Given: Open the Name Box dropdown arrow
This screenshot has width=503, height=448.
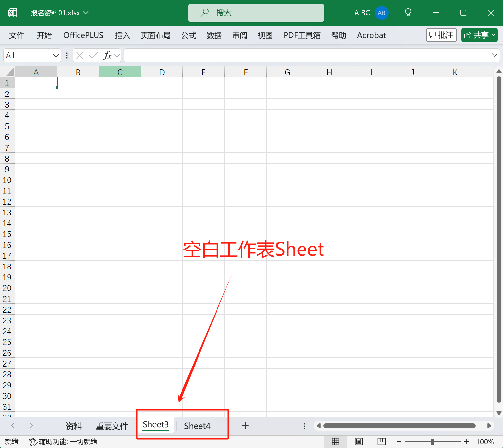Looking at the screenshot, I should [56, 56].
